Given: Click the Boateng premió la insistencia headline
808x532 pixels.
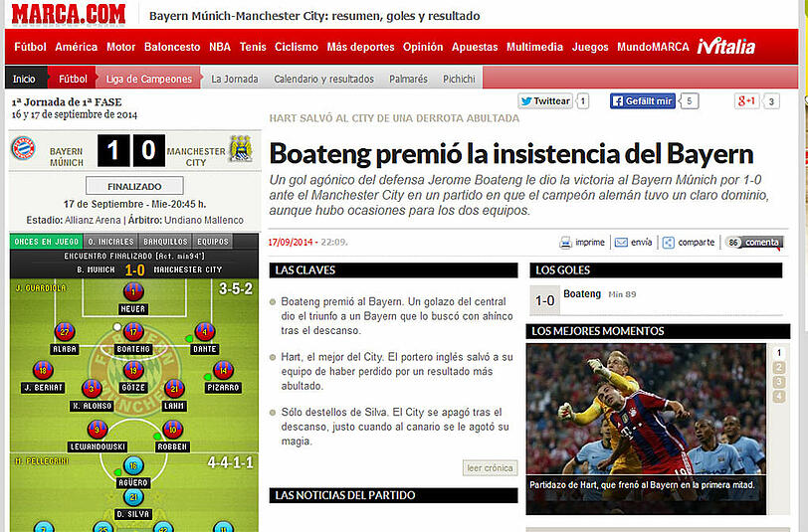Looking at the screenshot, I should 511,153.
